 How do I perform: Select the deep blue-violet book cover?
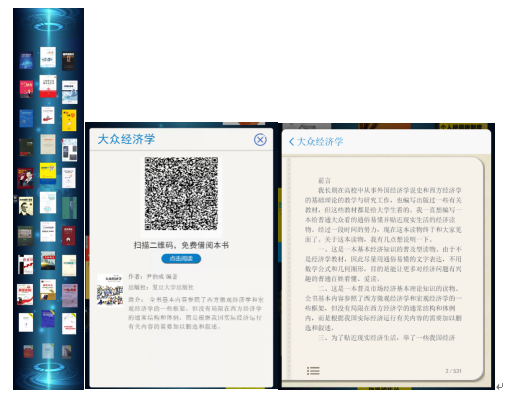48,318
